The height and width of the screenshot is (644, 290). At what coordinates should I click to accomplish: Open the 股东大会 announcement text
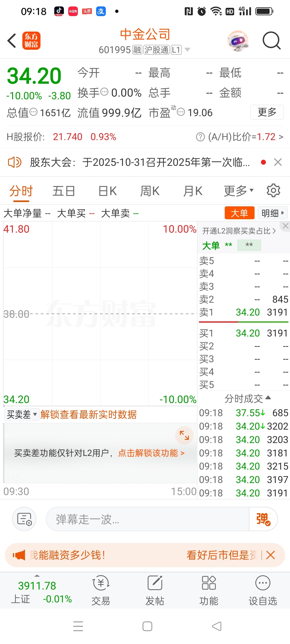point(140,162)
